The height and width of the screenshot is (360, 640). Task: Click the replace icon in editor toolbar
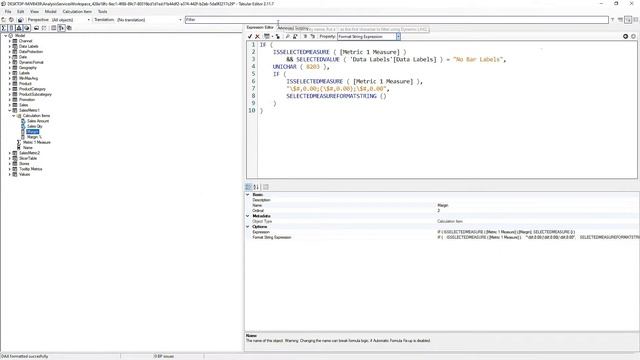(x=295, y=36)
